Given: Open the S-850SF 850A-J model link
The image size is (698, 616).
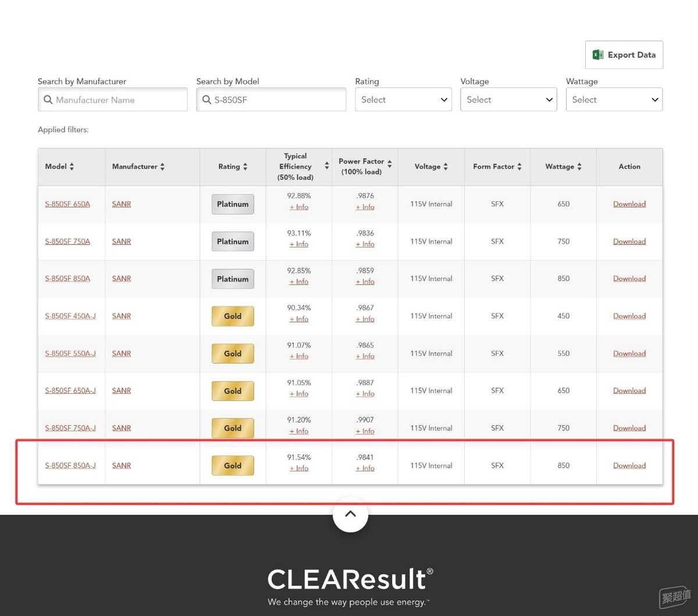Looking at the screenshot, I should [70, 465].
